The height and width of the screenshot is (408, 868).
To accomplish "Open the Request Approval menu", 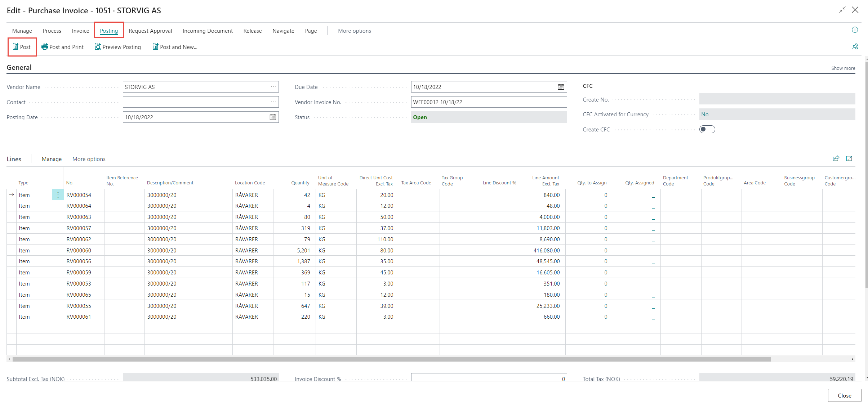I will 150,31.
